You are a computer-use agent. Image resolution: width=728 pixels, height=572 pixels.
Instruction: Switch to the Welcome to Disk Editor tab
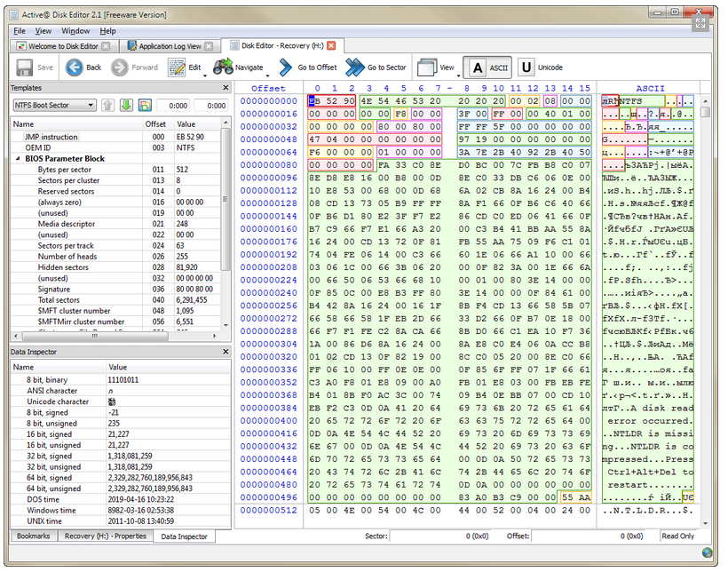pyautogui.click(x=62, y=46)
